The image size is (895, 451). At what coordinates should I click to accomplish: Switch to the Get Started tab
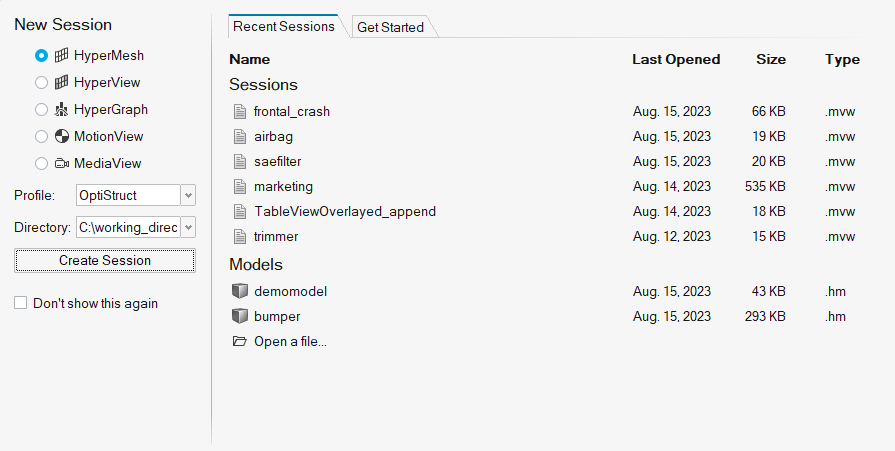pos(390,27)
